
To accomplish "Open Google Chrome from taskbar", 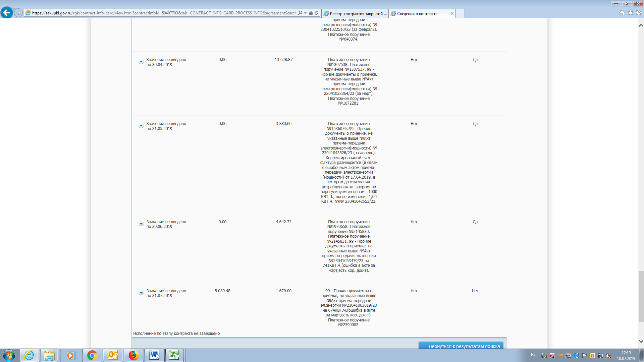I will [92, 355].
